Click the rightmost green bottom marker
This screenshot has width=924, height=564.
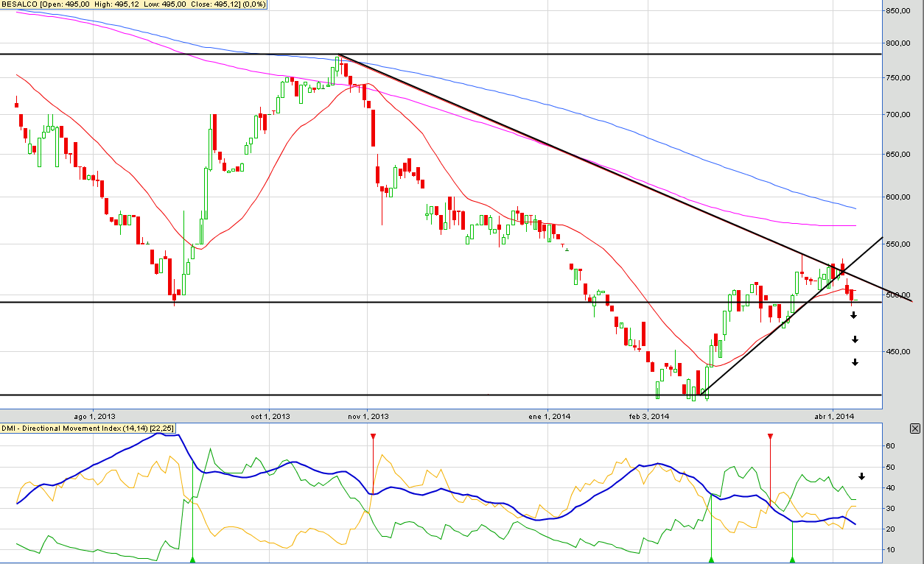[792, 560]
